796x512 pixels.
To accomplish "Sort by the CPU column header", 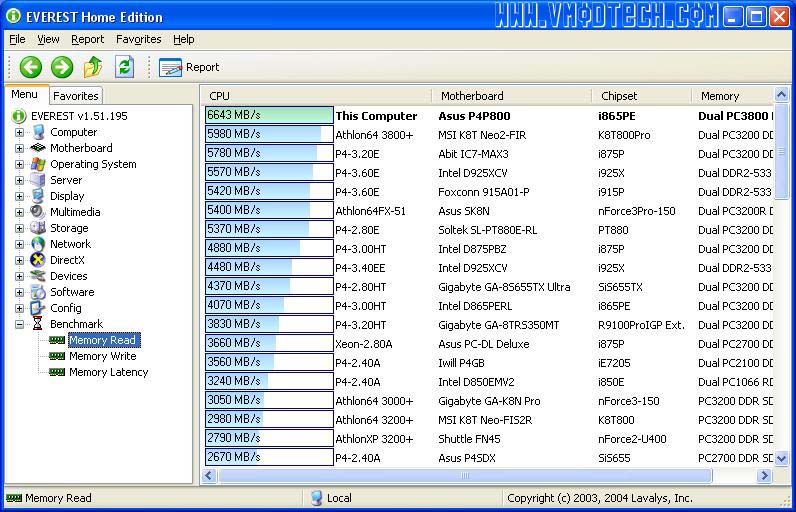I will [x=317, y=96].
